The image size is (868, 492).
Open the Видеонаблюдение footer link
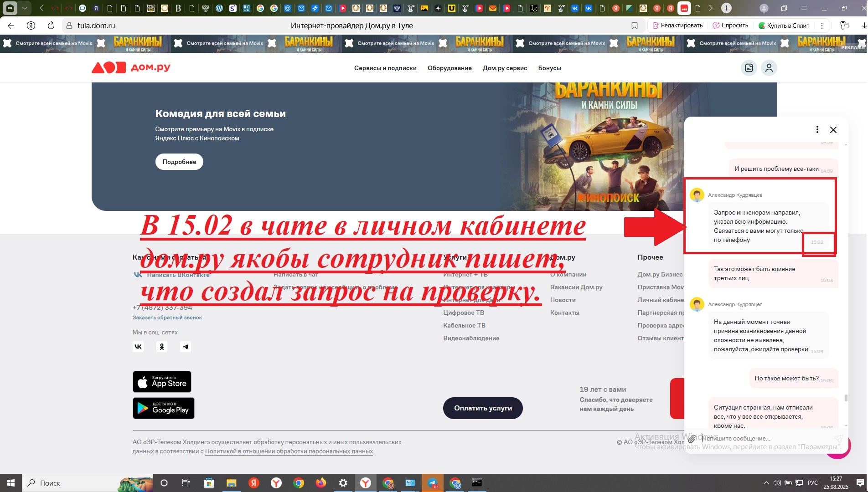pos(471,338)
